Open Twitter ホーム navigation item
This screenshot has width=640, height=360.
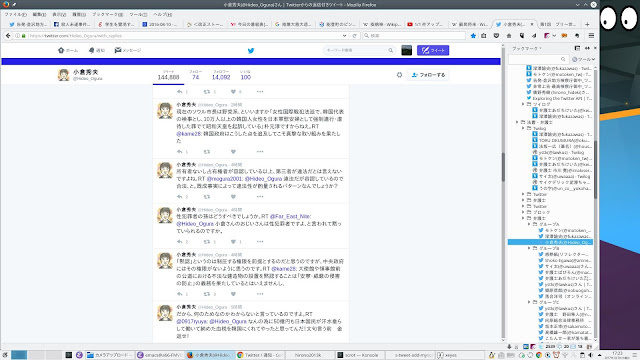(x=68, y=50)
